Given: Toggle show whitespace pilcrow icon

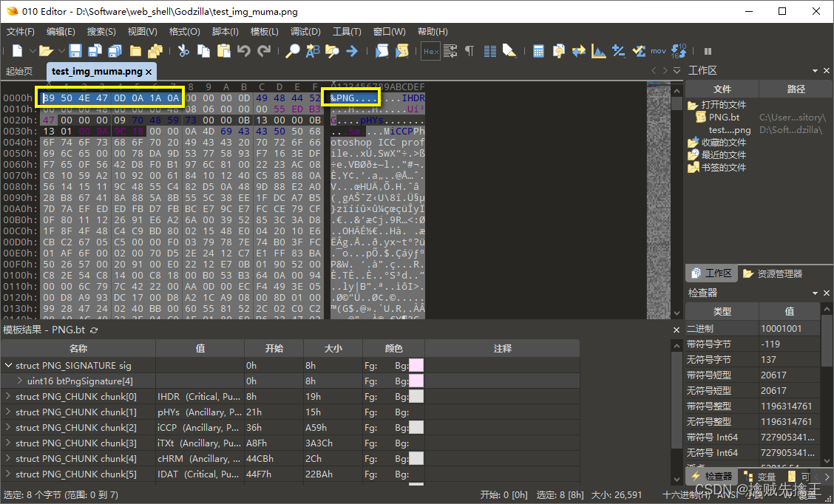Looking at the screenshot, I should tap(469, 51).
